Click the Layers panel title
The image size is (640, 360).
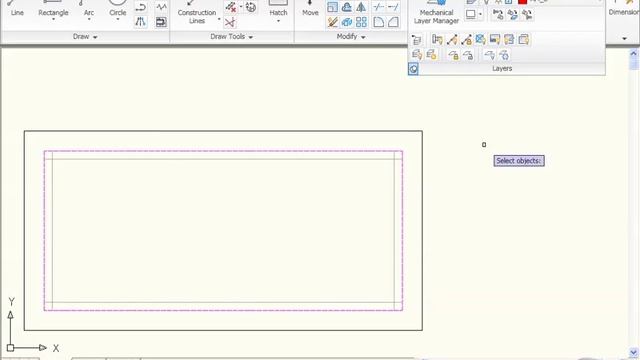pos(502,69)
